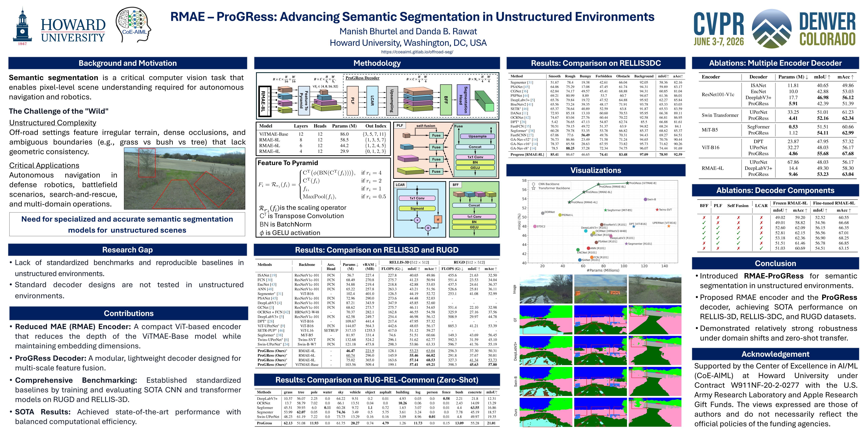Screen dimensions: 868x434
Task: Click the green BFF block in architecture diagram
Action: 446,100
